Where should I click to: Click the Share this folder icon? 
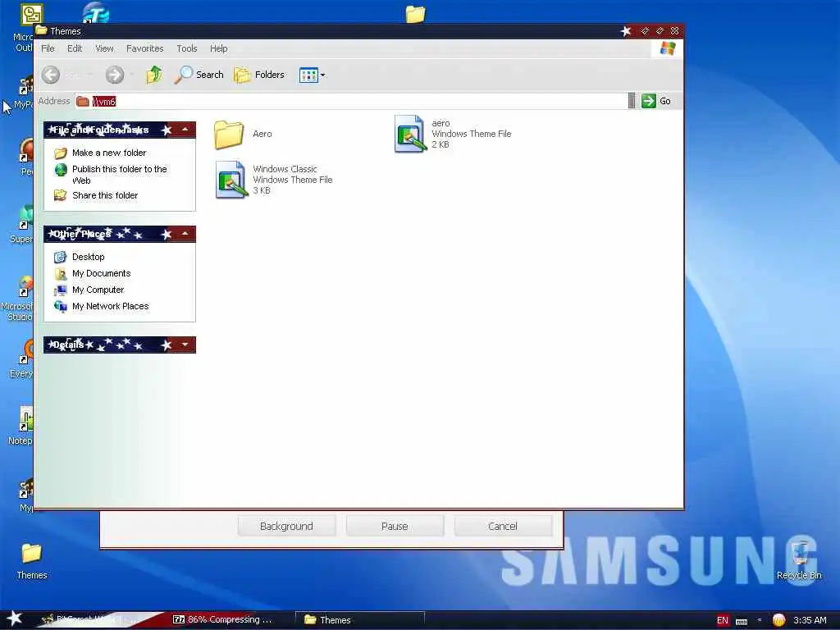tap(61, 195)
